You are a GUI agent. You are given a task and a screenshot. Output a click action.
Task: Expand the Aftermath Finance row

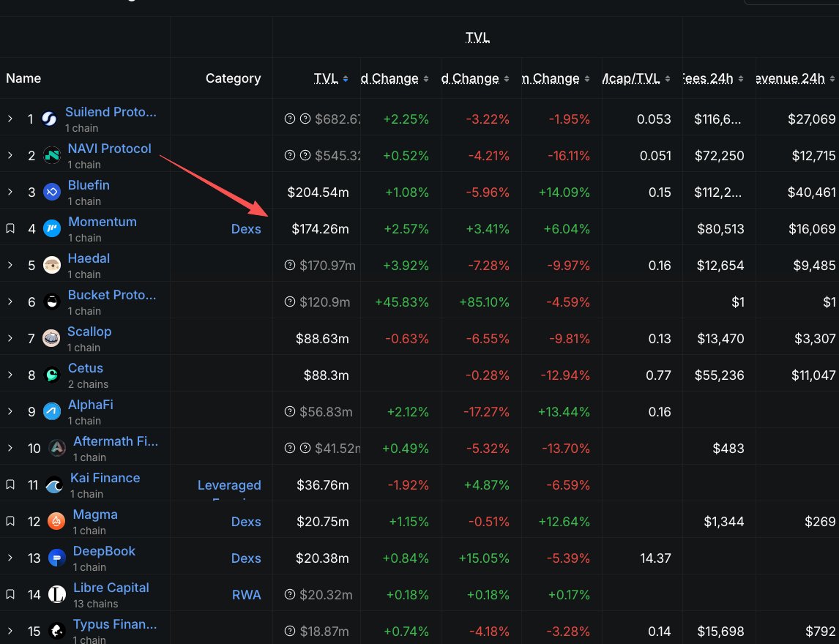10,448
